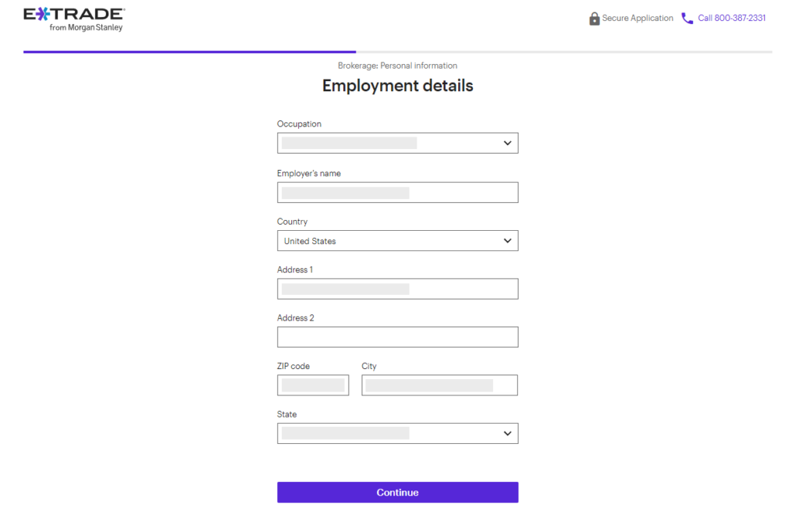The height and width of the screenshot is (532, 799).
Task: Click the Occupation dropdown chevron arrow
Action: pos(507,144)
